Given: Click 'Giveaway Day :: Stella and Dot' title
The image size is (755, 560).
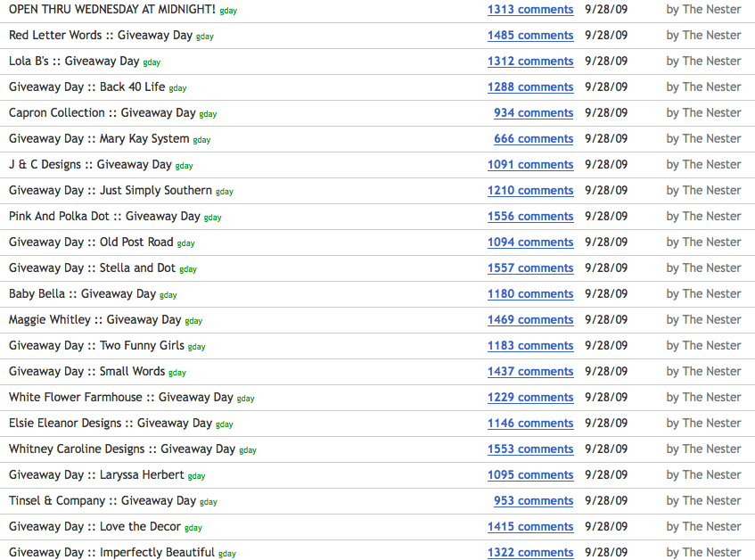Looking at the screenshot, I should coord(92,268).
